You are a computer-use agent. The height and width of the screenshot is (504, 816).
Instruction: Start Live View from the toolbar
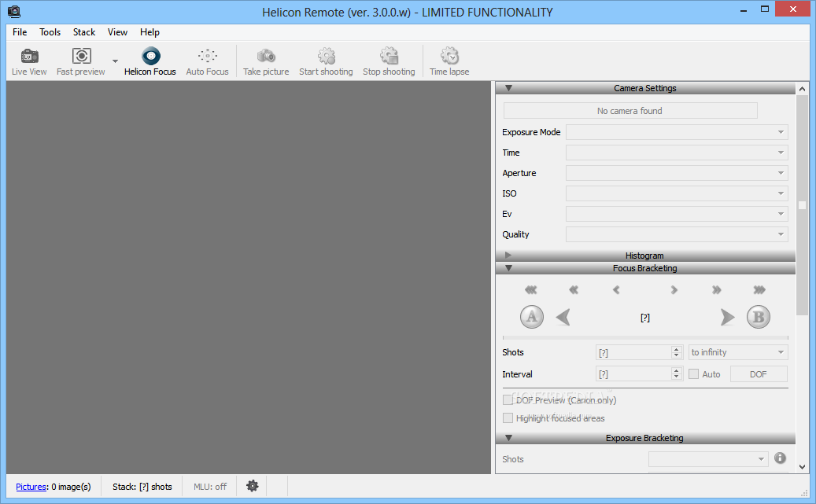(x=29, y=61)
